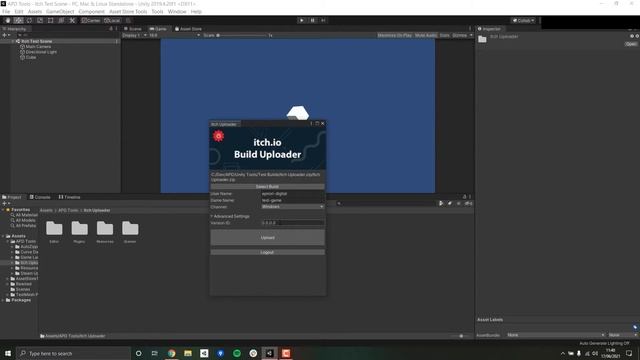Open the Resources folder thumbnail

point(105,229)
